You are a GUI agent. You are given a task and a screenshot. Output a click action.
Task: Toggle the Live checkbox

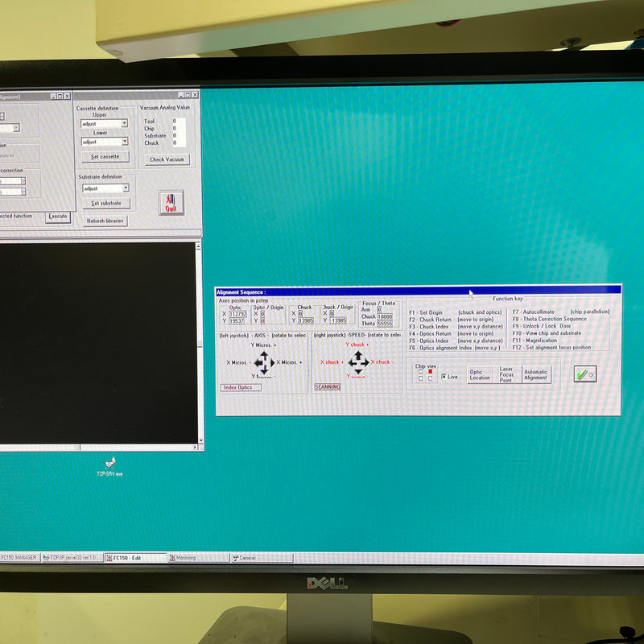pos(444,377)
